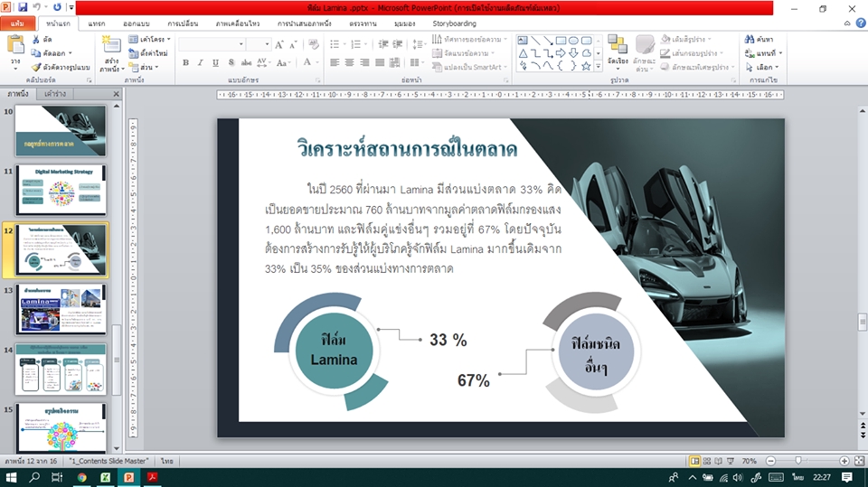This screenshot has height=487, width=868.
Task: Open the Change Case Aa dropdown
Action: pyautogui.click(x=283, y=62)
